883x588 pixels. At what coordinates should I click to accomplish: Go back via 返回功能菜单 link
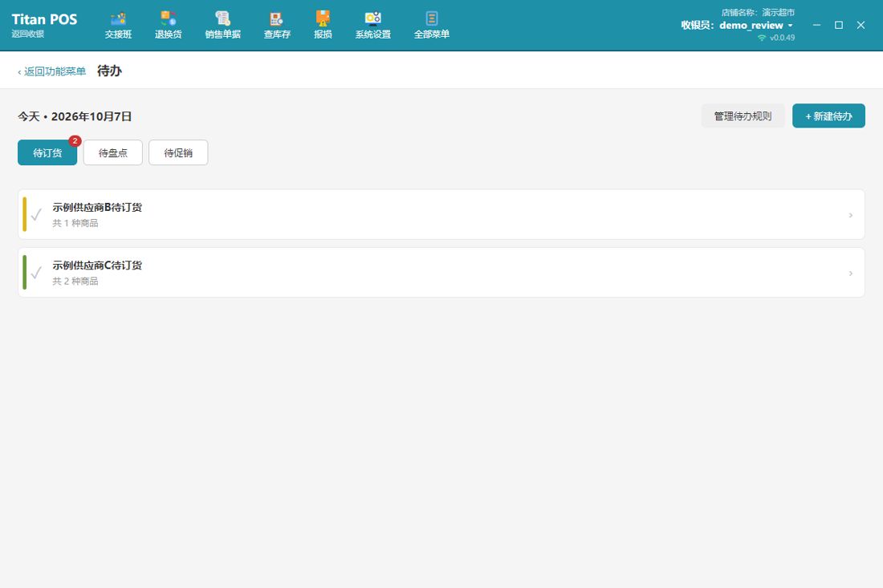click(x=52, y=71)
